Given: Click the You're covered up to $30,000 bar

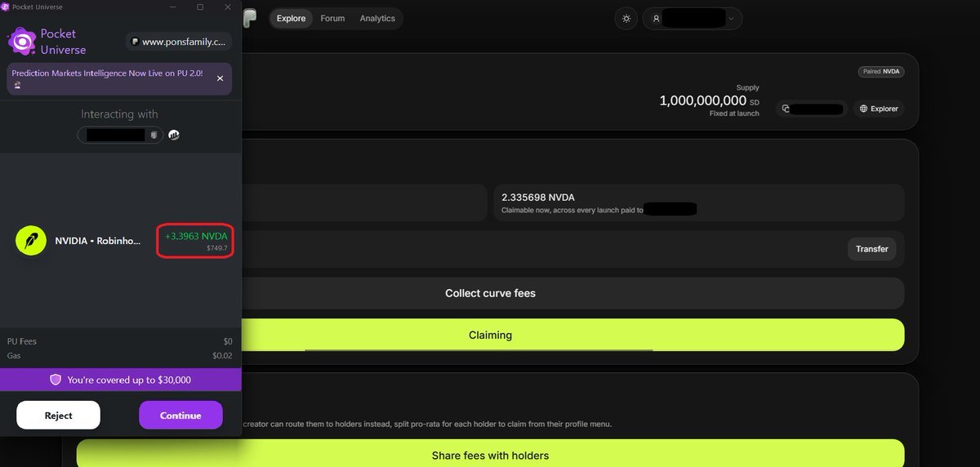Looking at the screenshot, I should (121, 380).
